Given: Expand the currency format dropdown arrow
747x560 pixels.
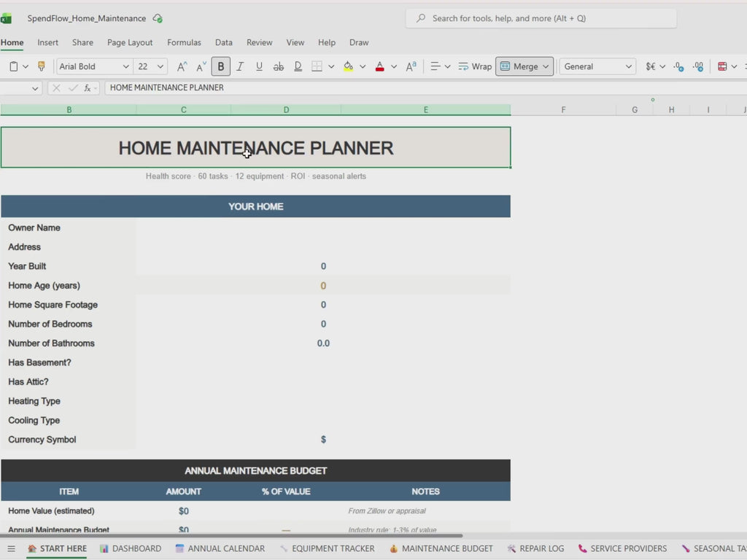Looking at the screenshot, I should point(662,66).
